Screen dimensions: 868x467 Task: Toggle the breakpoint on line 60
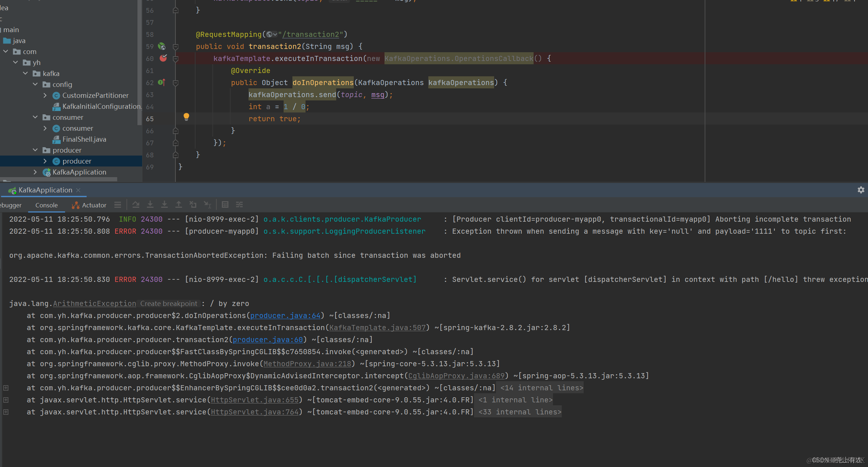pos(163,58)
